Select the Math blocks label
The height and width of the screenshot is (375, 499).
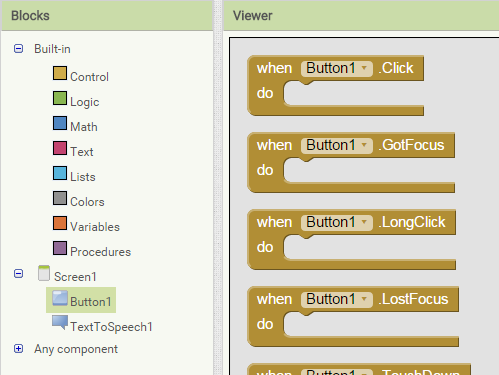tap(84, 127)
